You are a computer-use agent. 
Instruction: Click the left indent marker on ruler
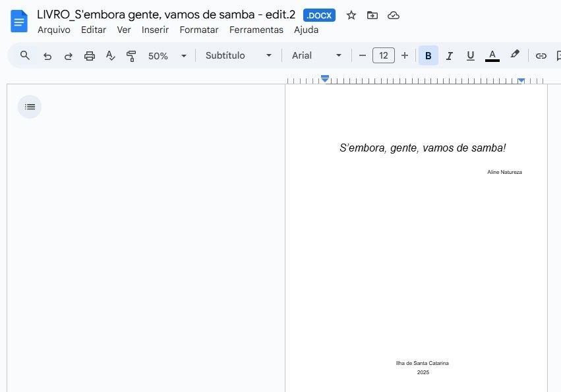click(325, 78)
